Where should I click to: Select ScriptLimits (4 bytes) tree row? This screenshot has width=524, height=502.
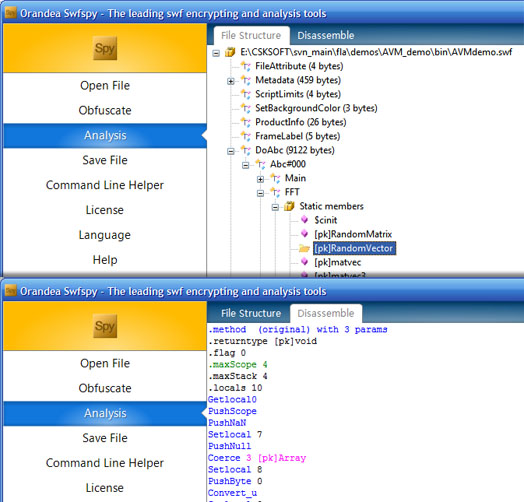tap(298, 94)
